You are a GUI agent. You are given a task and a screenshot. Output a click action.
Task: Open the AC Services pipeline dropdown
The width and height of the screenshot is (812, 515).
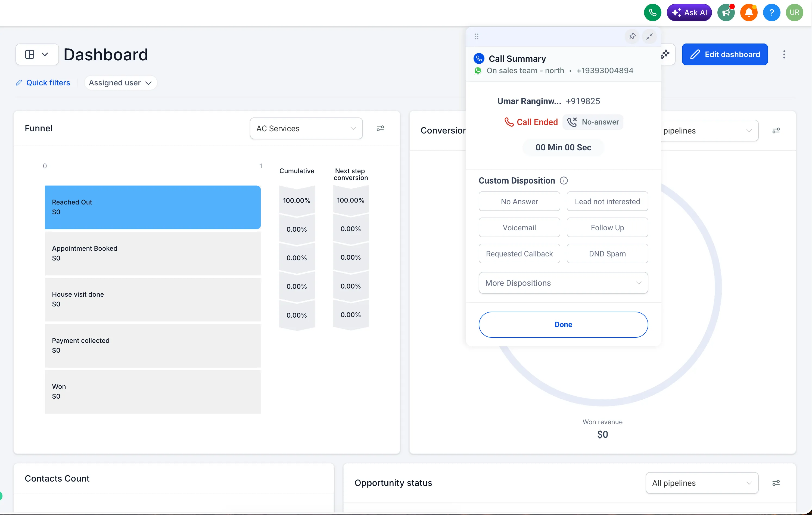pyautogui.click(x=306, y=129)
